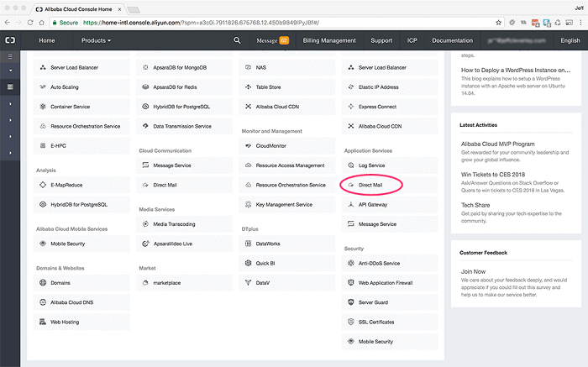Open Container Service

(81, 107)
